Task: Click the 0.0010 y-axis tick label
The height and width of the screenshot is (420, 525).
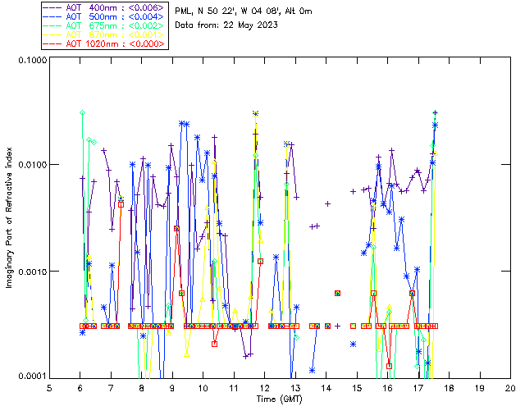Action: click(30, 272)
